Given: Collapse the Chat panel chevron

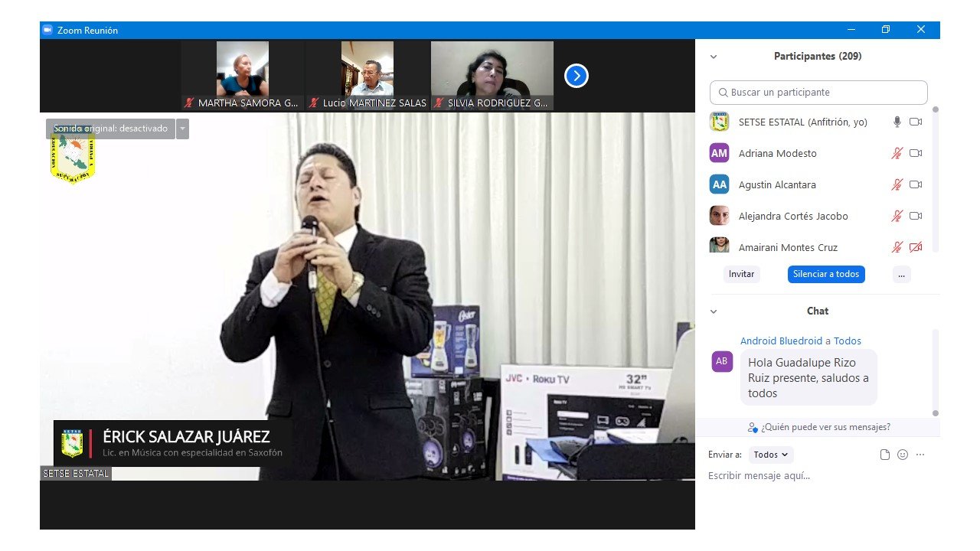Looking at the screenshot, I should click(x=714, y=311).
